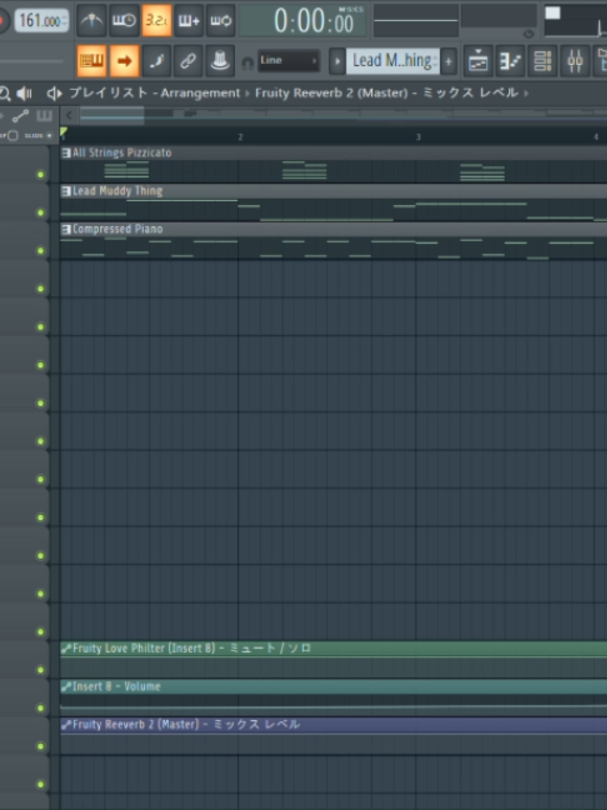Jump to bar 3 on timeline
The height and width of the screenshot is (810, 607).
(x=418, y=137)
